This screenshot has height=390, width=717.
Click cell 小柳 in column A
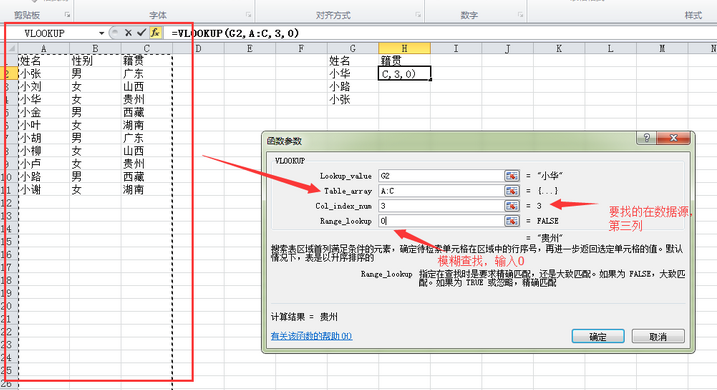(x=44, y=151)
